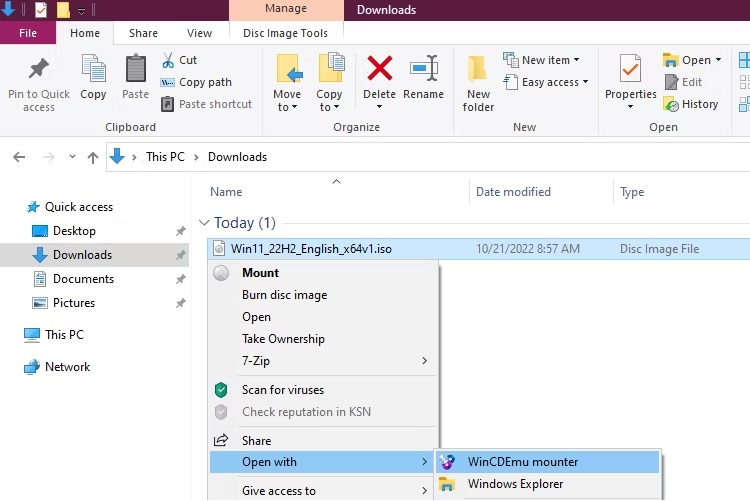The height and width of the screenshot is (501, 750).
Task: Switch to the Home tab
Action: [85, 33]
